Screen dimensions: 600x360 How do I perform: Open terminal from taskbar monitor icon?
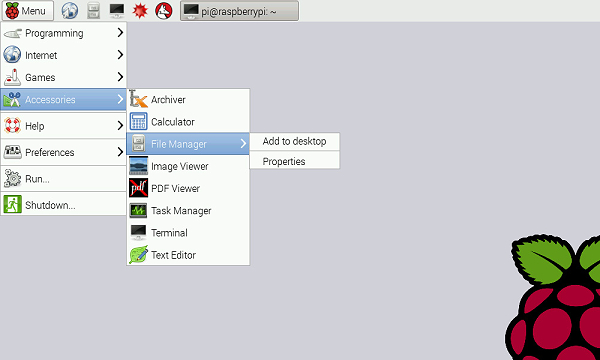[117, 11]
